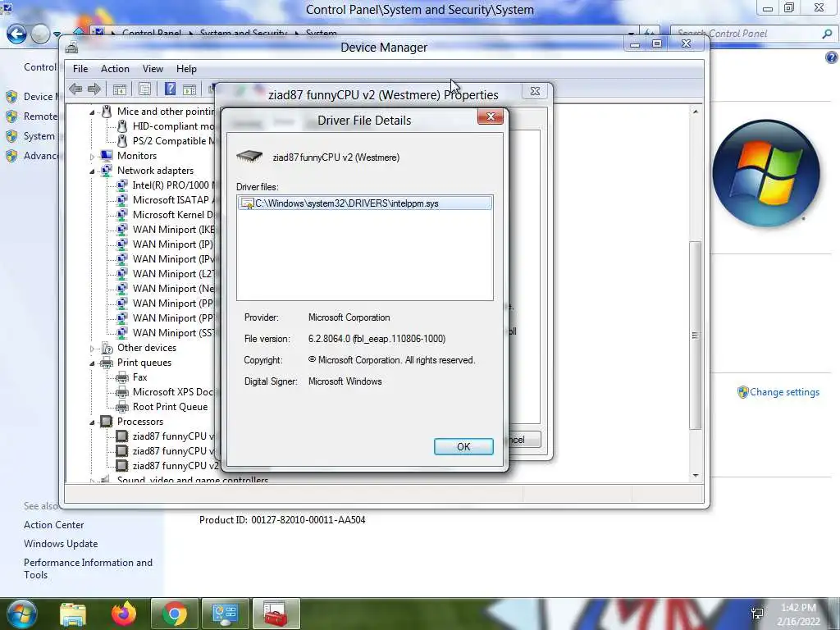Launch Firefox from the taskbar
This screenshot has width=840, height=630.
coord(124,614)
